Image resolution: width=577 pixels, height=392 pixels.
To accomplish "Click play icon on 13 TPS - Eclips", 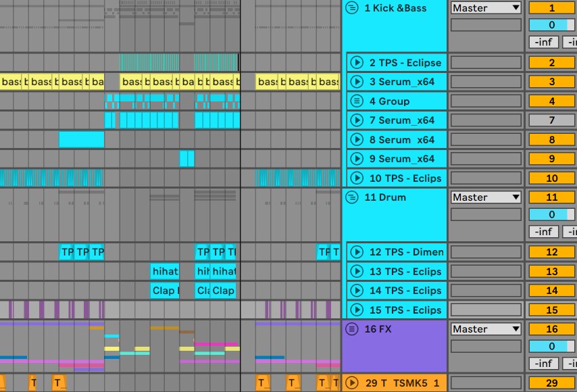I will (x=357, y=271).
